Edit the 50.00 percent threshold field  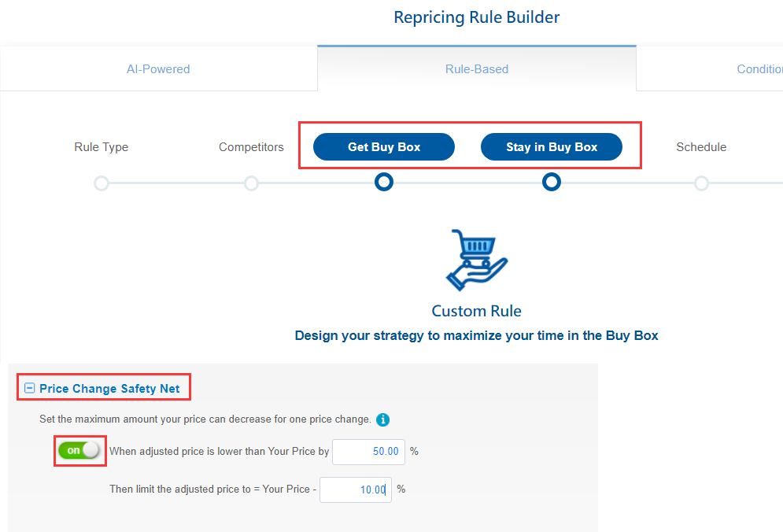[x=368, y=452]
